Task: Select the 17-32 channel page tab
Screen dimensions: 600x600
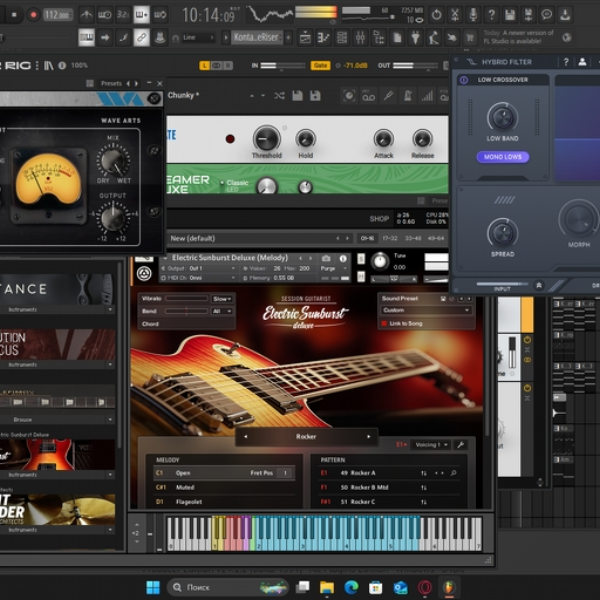Action: pyautogui.click(x=390, y=238)
